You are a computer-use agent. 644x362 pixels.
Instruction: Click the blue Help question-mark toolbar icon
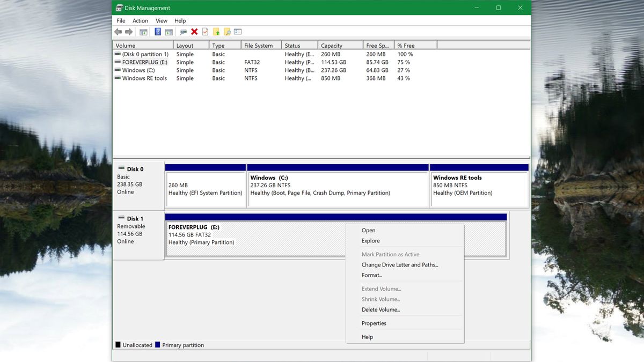(x=156, y=32)
